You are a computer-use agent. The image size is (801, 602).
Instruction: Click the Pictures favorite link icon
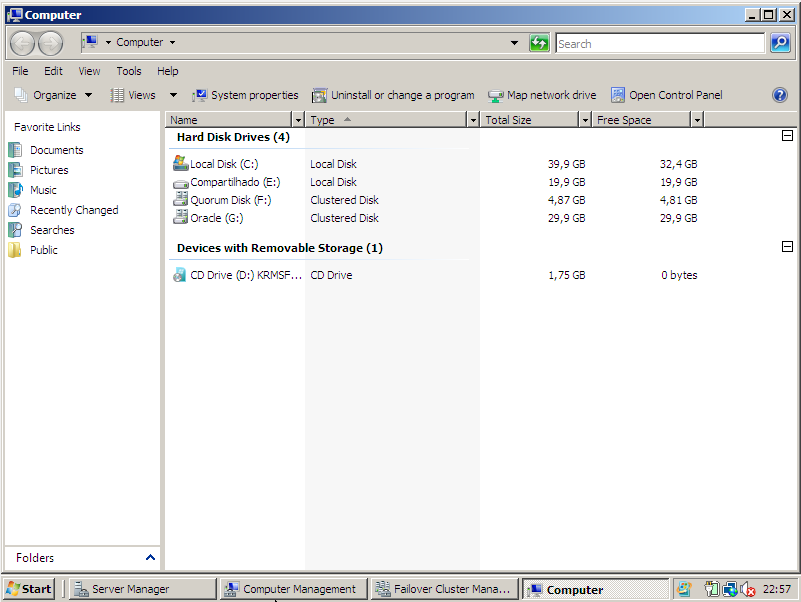tap(15, 170)
